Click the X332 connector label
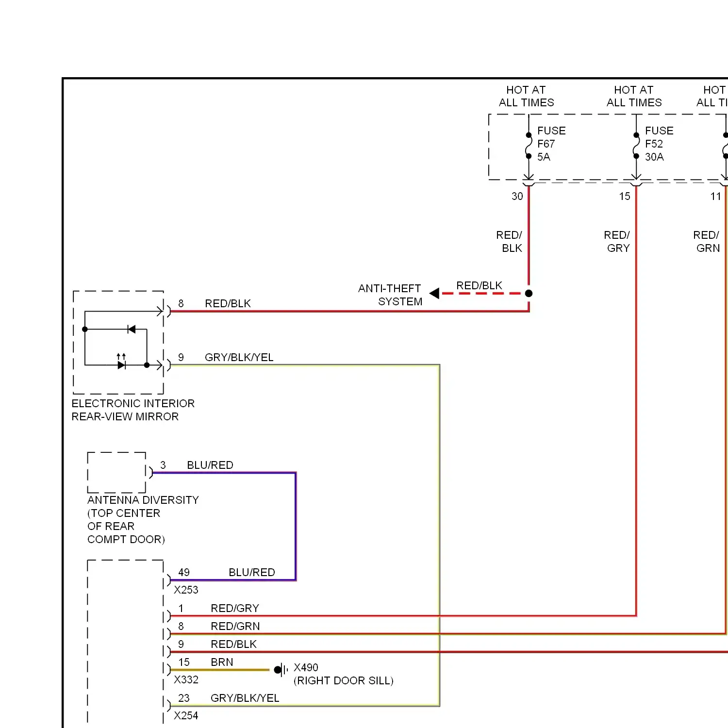728x728 pixels. tap(186, 679)
